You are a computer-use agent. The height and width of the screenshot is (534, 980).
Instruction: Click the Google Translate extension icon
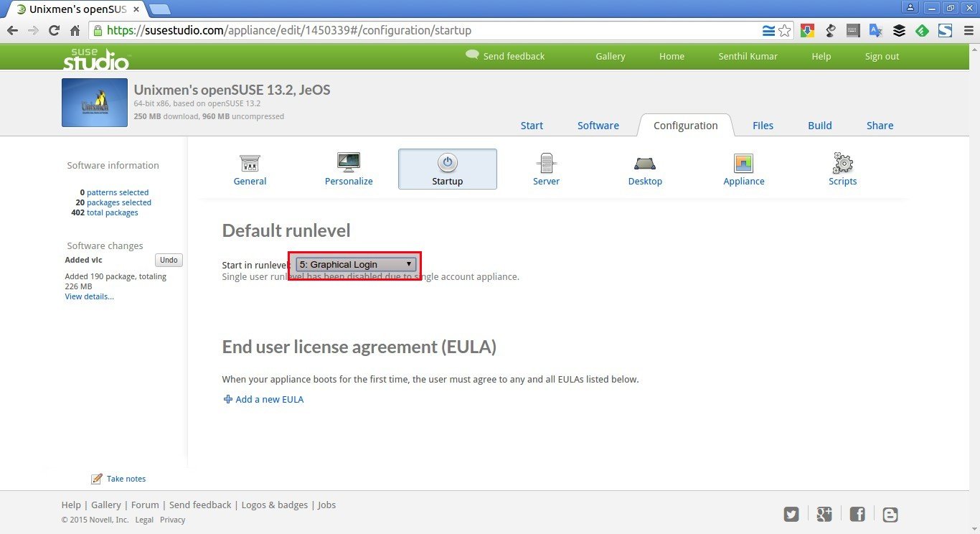(x=876, y=31)
